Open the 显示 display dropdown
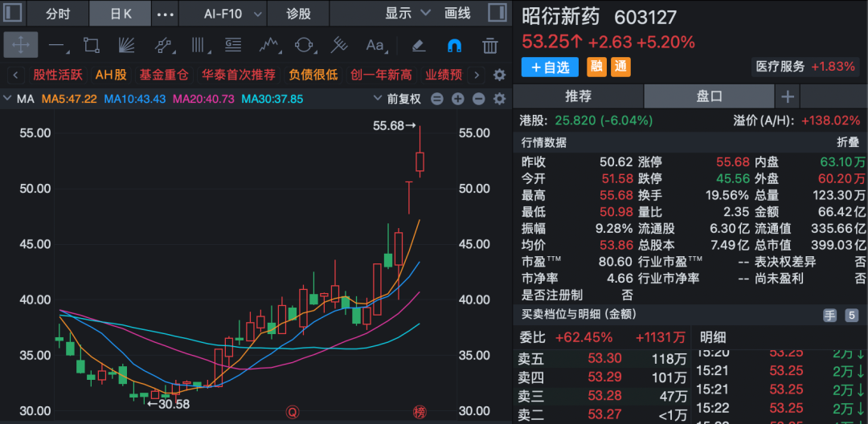The width and height of the screenshot is (868, 424). [x=407, y=14]
